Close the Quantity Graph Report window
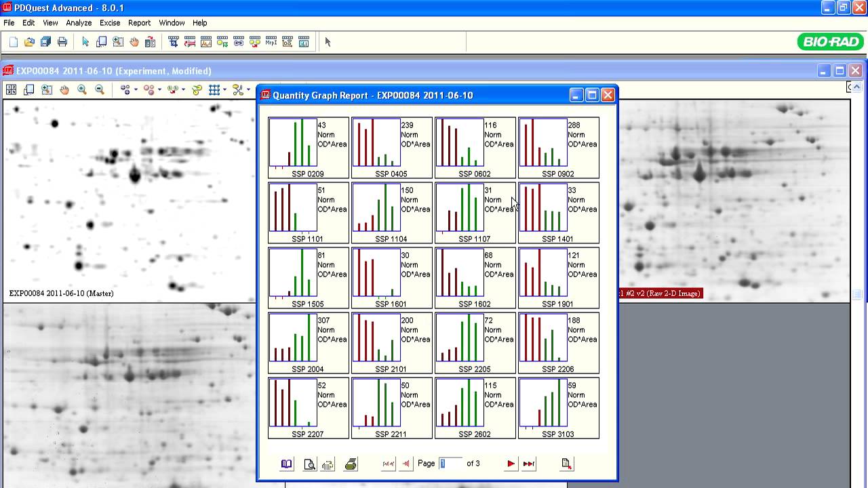Screen dimensions: 868x488 coord(608,96)
